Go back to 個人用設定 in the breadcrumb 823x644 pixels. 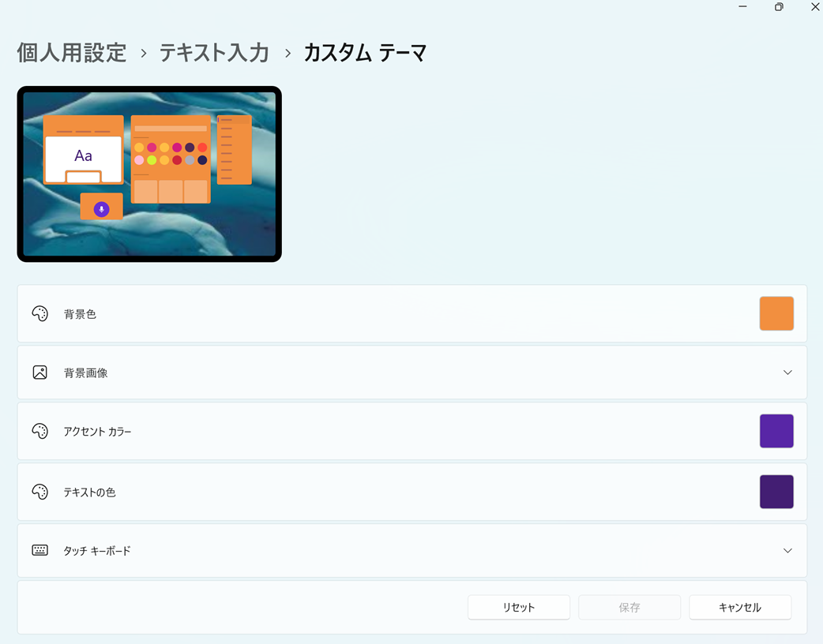[x=72, y=53]
